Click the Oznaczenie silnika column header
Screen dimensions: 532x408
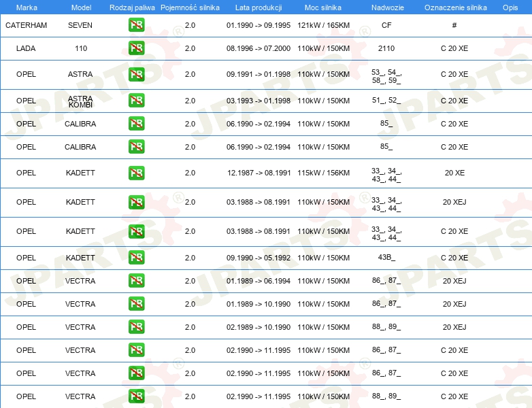(x=454, y=7)
